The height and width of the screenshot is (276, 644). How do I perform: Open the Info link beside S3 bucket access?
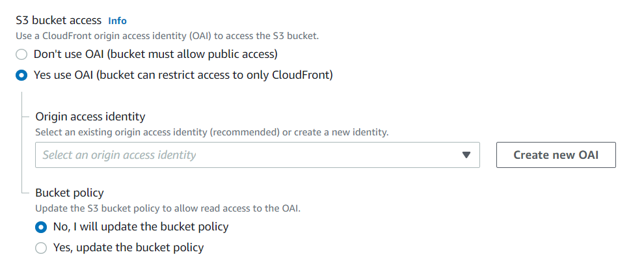pos(117,21)
